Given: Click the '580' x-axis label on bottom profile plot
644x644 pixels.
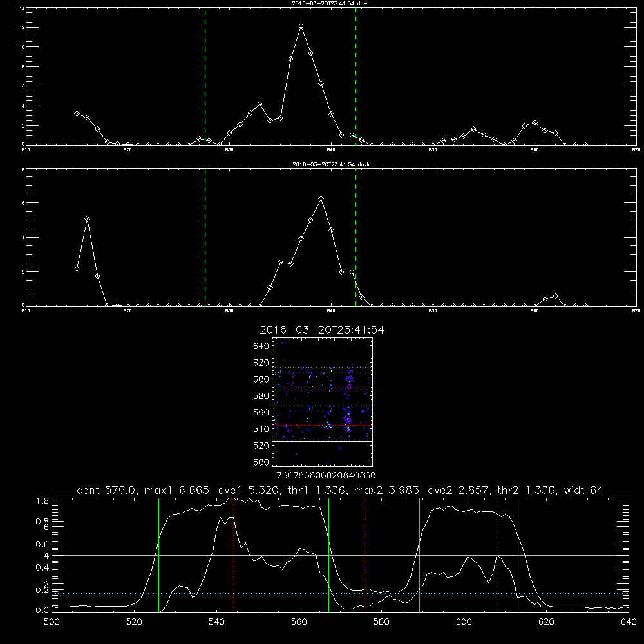Looking at the screenshot, I should (x=381, y=622).
